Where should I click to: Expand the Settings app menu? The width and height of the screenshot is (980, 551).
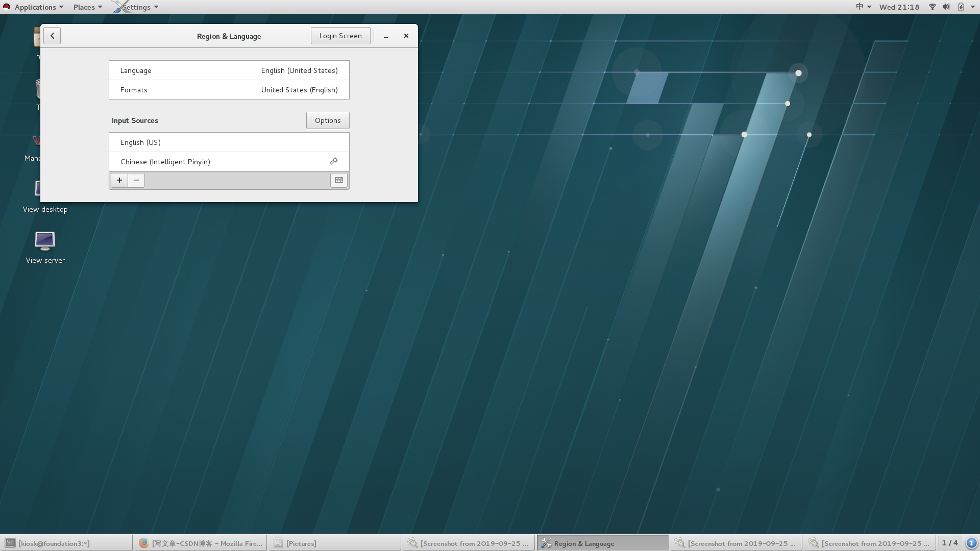point(136,7)
